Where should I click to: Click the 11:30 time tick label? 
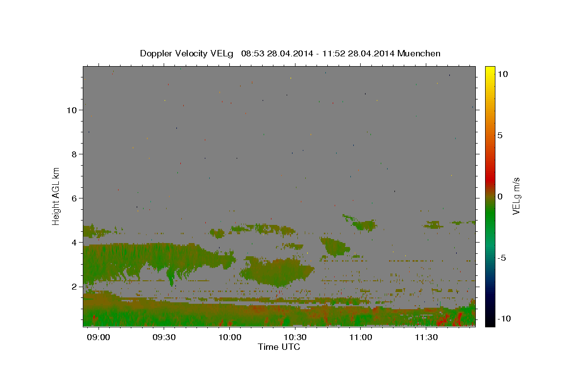[x=426, y=338]
